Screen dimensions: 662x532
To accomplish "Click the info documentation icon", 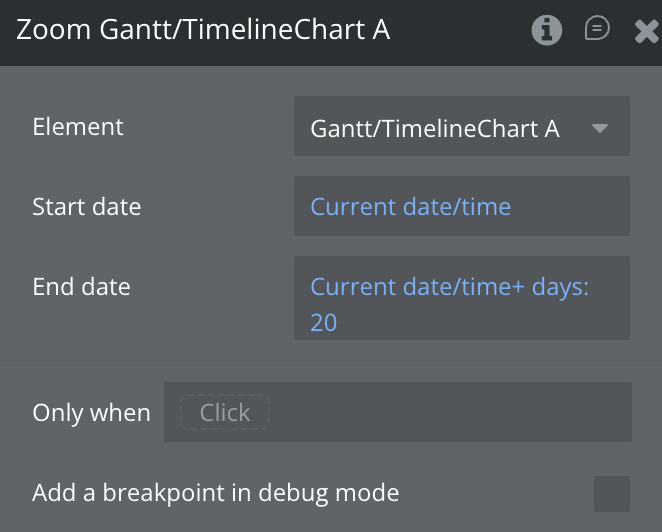I will [546, 31].
